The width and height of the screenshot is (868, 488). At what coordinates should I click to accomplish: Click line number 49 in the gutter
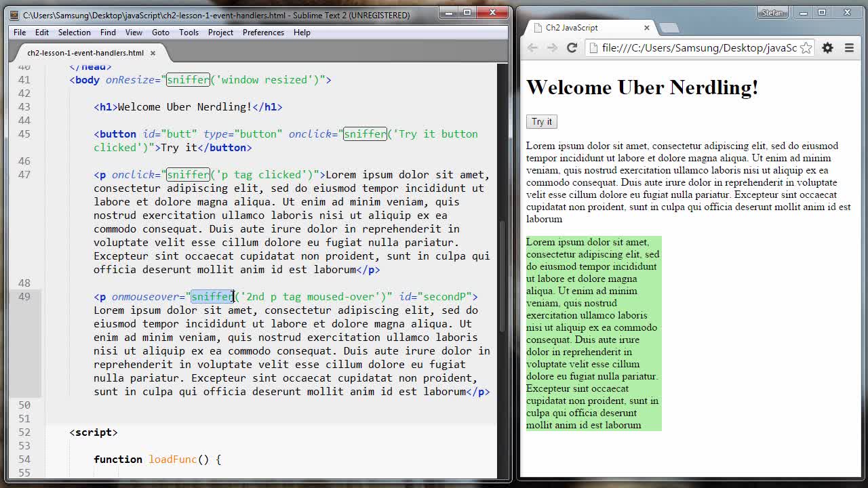[24, 296]
